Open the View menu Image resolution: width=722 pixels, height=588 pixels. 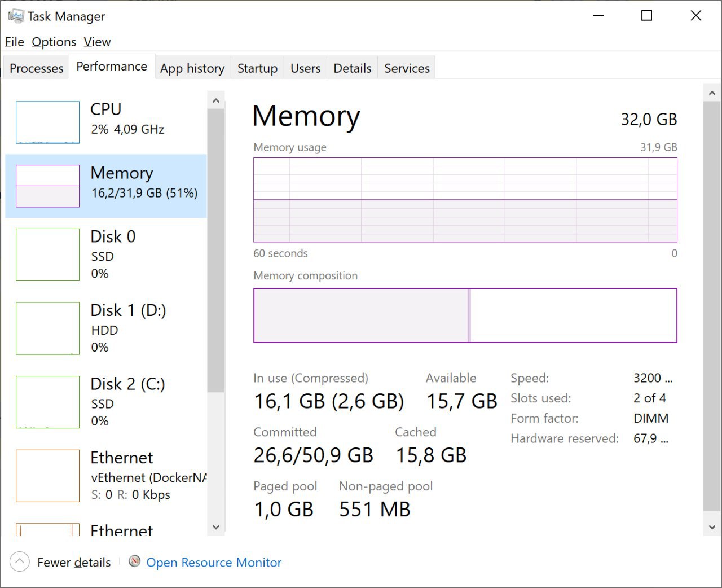tap(98, 42)
